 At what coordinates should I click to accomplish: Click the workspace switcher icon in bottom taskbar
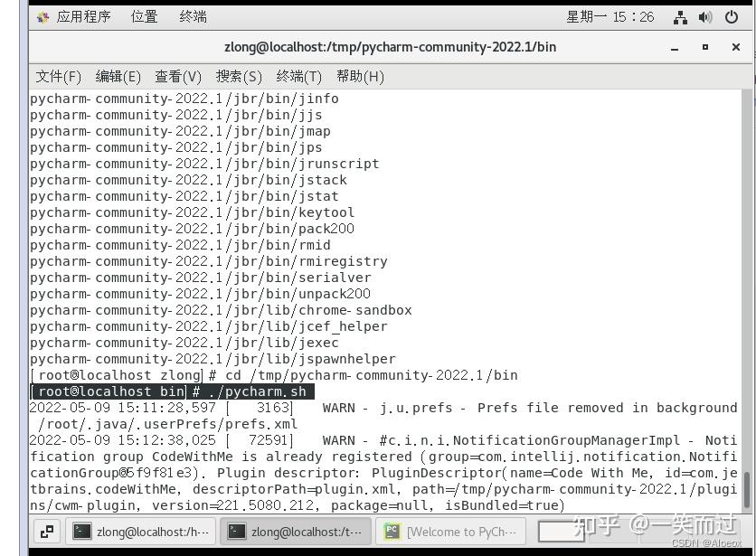click(x=47, y=532)
